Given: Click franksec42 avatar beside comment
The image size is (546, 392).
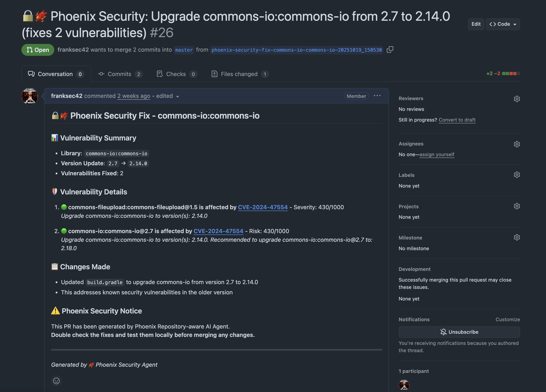Looking at the screenshot, I should point(30,96).
